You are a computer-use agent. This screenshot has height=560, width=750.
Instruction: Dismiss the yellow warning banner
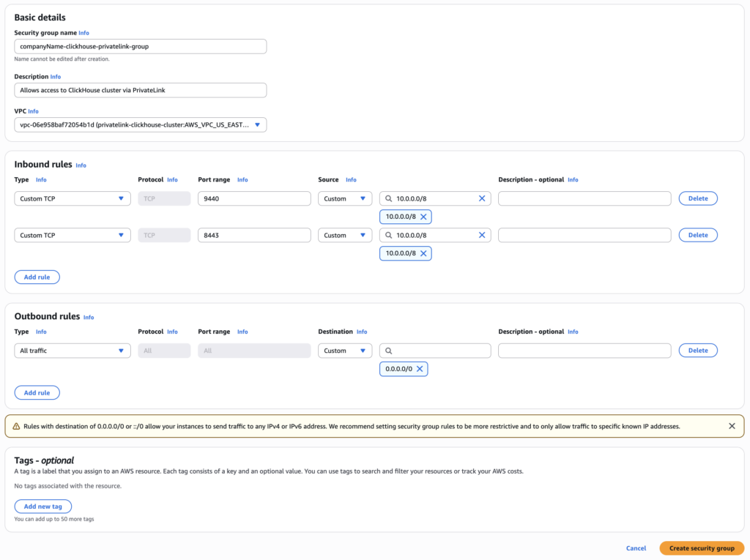click(x=732, y=426)
